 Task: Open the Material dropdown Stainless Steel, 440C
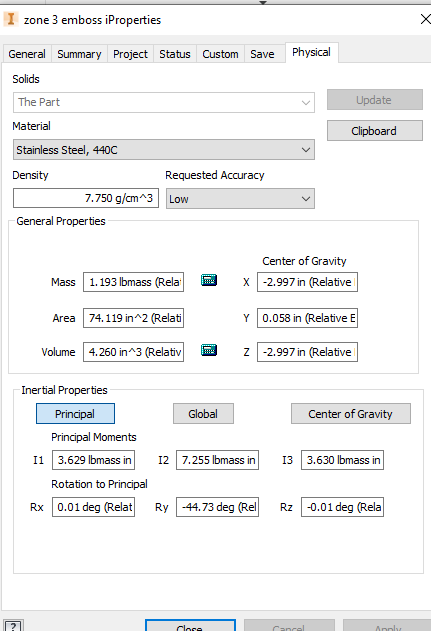pyautogui.click(x=164, y=150)
